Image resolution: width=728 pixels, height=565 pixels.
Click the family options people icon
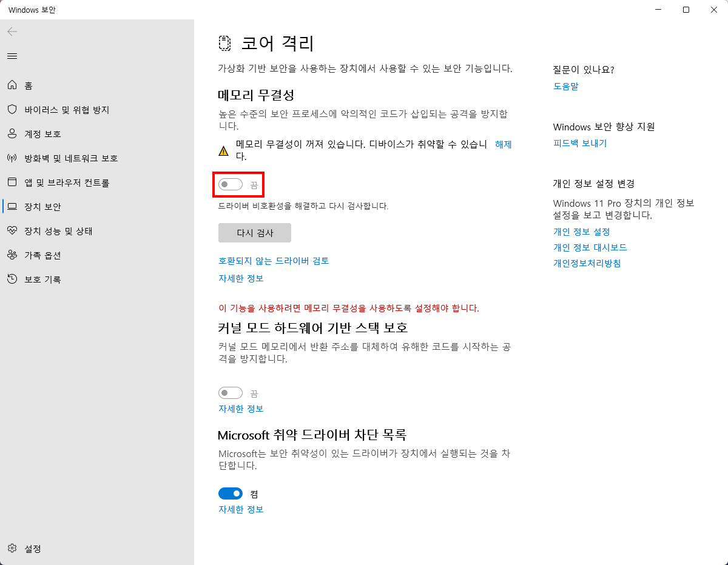12,255
